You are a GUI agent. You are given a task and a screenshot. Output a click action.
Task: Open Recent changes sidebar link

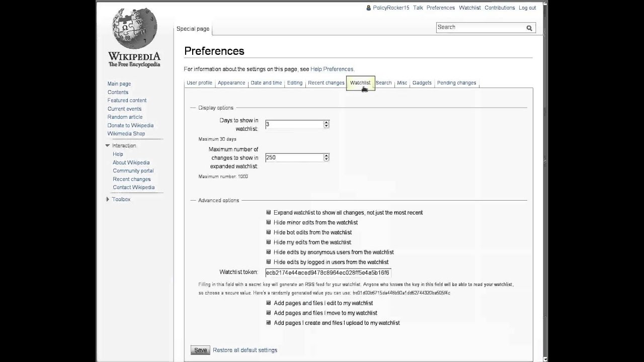coord(132,179)
